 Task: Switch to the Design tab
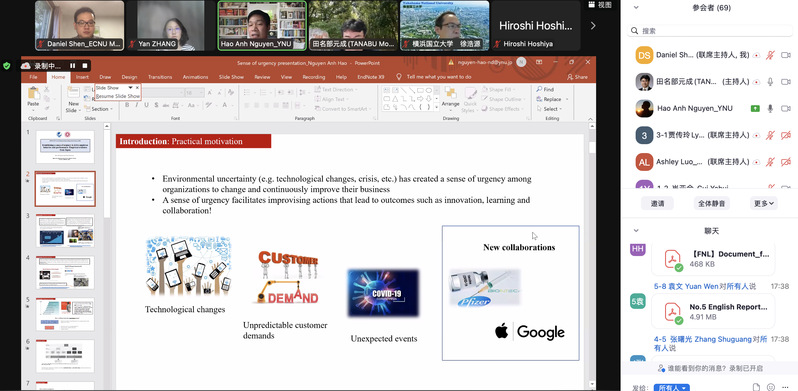[x=129, y=77]
